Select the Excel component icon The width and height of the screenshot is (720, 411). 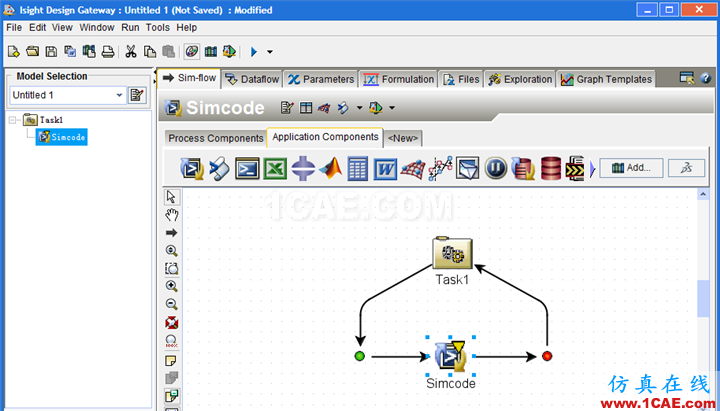[x=275, y=169]
